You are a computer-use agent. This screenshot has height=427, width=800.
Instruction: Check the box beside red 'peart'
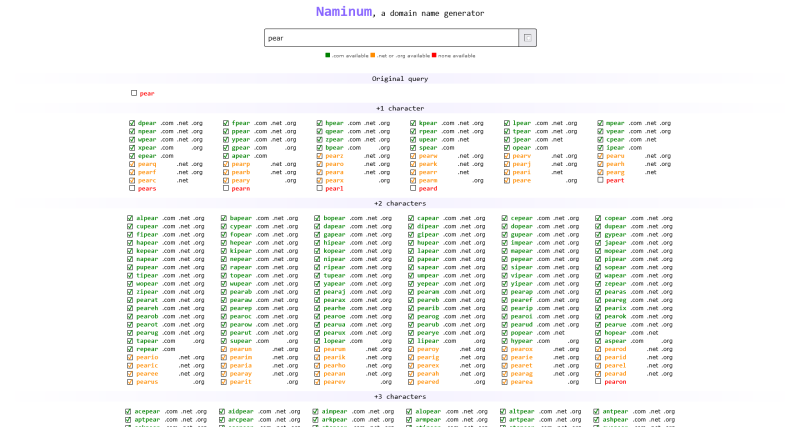click(599, 180)
